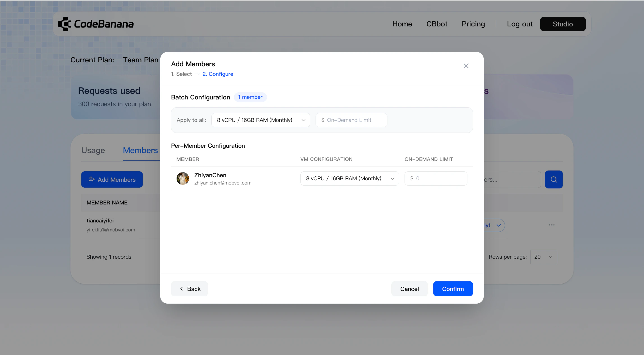Screen dimensions: 644x355
Task: Click the Add Members button
Action: [112, 179]
